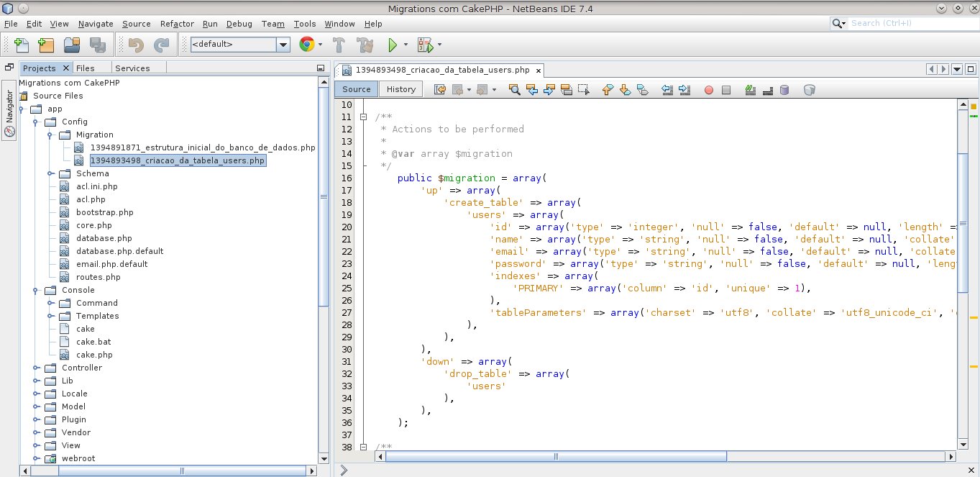This screenshot has height=477, width=980.
Task: Click the Shift Line Right icon
Action: [684, 90]
